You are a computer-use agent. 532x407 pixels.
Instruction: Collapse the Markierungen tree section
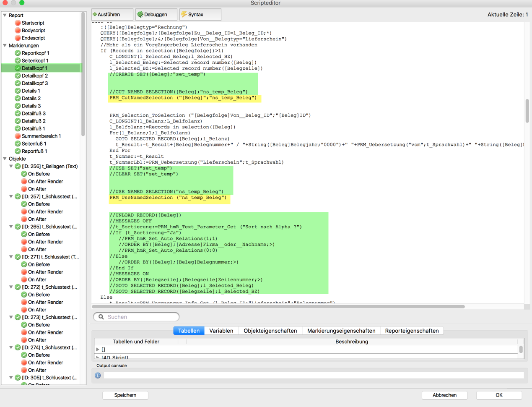tap(5, 46)
